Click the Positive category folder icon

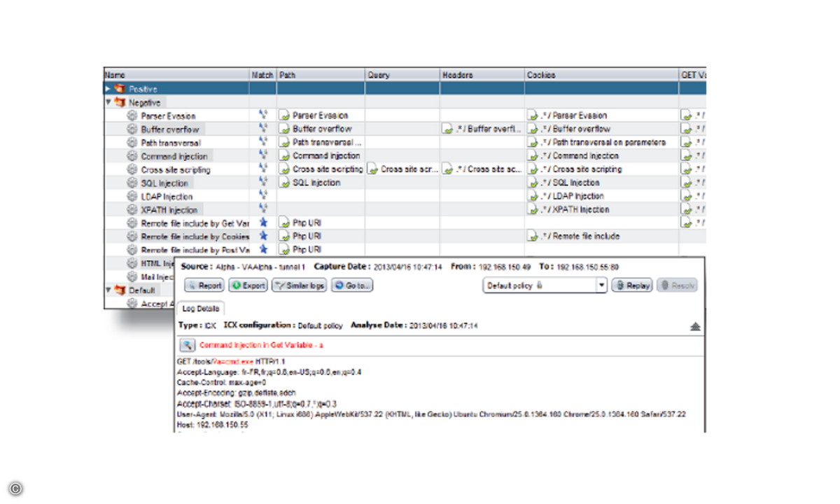[x=120, y=89]
